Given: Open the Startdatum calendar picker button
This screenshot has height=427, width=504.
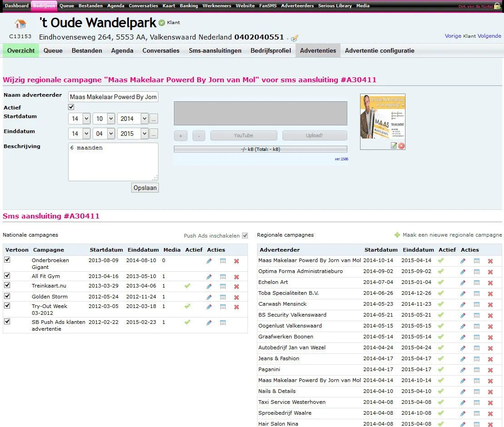Looking at the screenshot, I should click(153, 119).
